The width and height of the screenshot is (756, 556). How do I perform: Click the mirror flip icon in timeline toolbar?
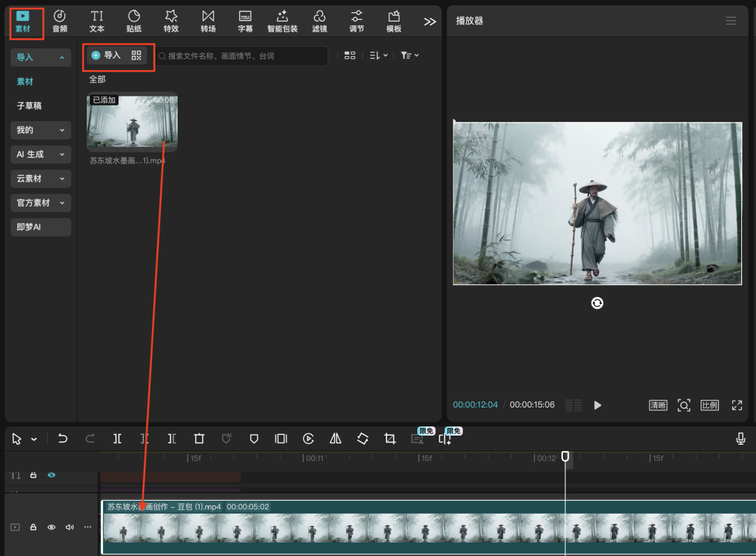pyautogui.click(x=335, y=438)
